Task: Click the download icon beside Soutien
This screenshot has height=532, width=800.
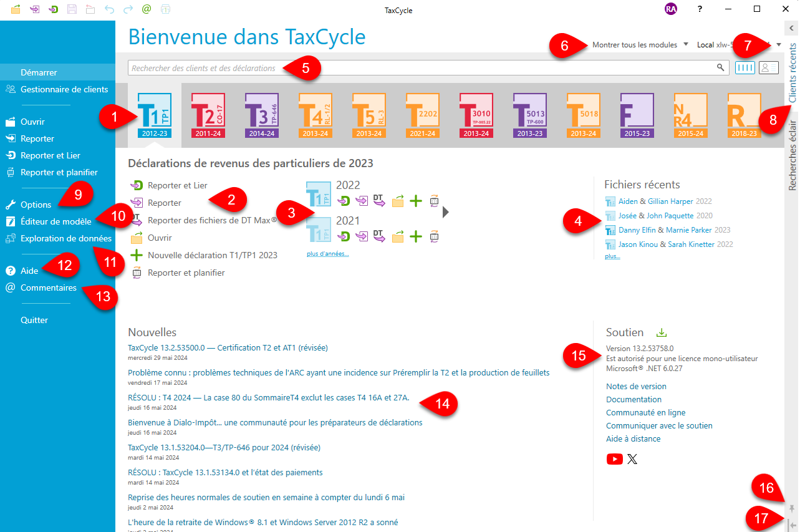Action: [662, 332]
